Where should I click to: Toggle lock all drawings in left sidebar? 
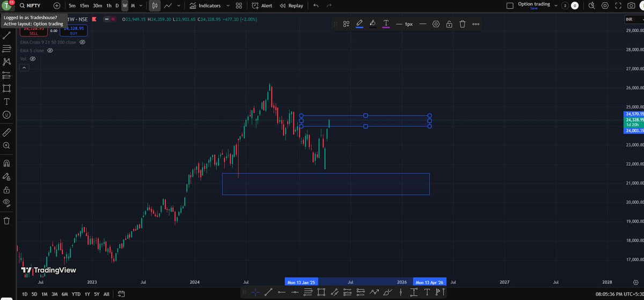tap(6, 190)
